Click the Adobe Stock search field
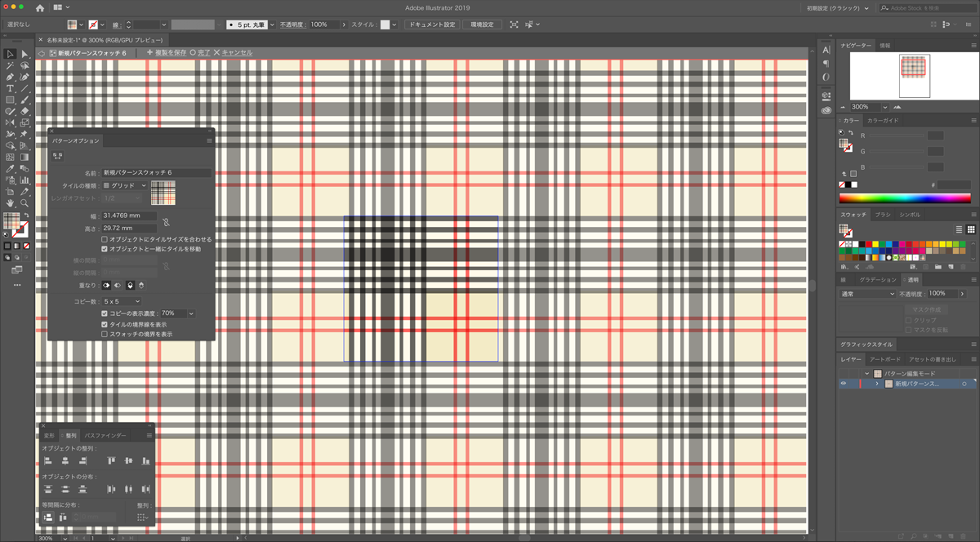980x542 pixels. (926, 7)
